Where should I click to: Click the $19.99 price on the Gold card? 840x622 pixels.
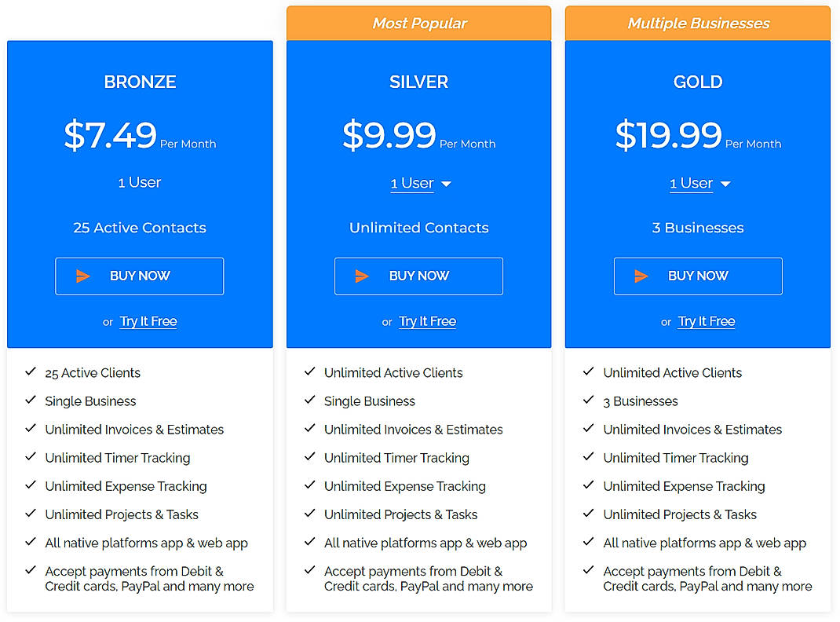tap(669, 134)
